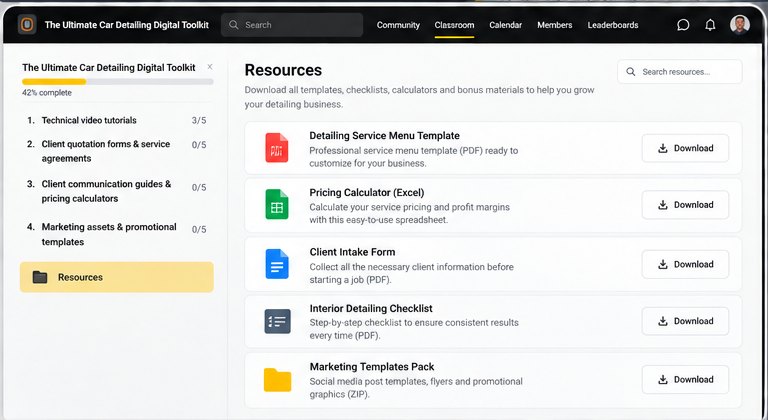Click the dark folder icon beside Resources

coord(40,277)
